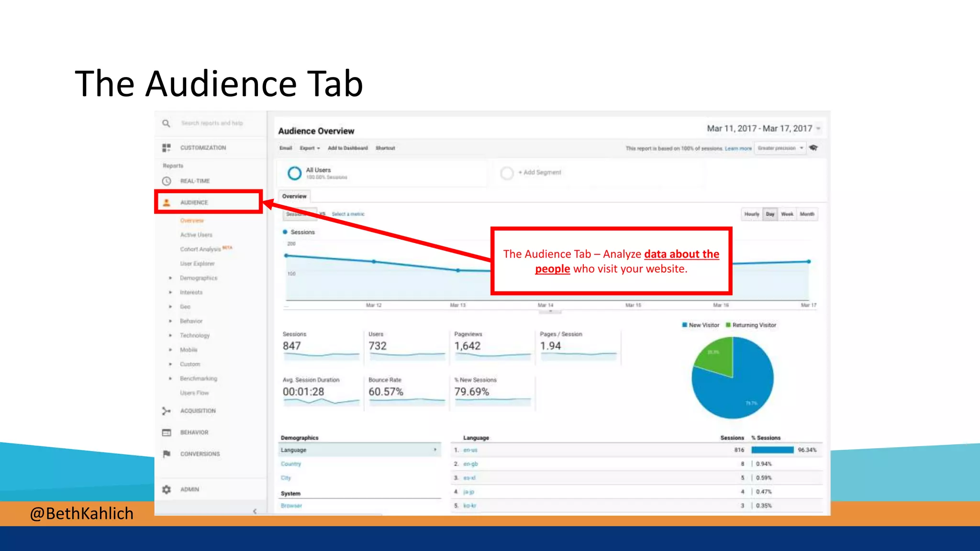
Task: Click the All Users segment circle
Action: click(x=294, y=173)
